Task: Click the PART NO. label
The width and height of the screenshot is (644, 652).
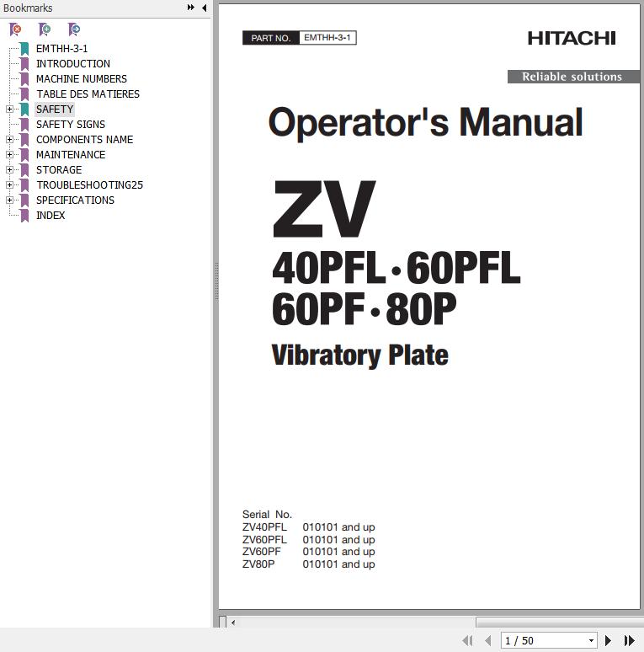Action: tap(270, 38)
